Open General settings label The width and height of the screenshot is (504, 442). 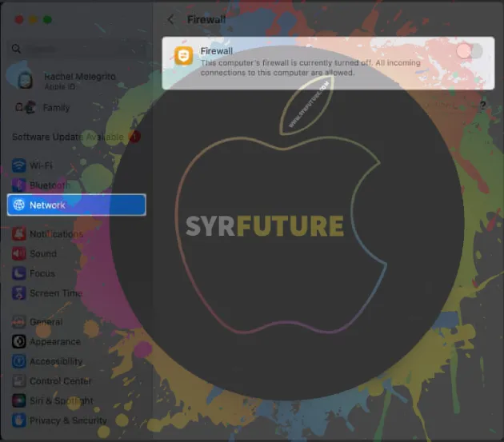click(46, 322)
